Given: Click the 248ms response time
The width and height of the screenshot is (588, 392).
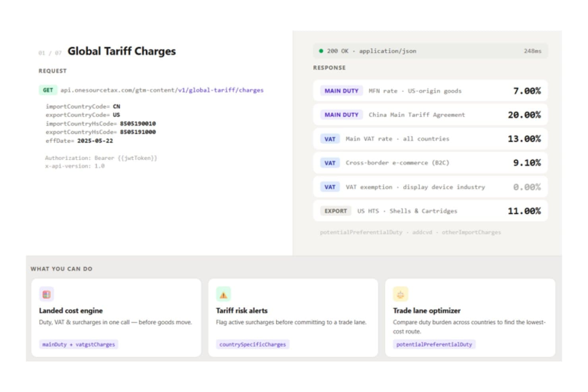Looking at the screenshot, I should click(x=532, y=51).
